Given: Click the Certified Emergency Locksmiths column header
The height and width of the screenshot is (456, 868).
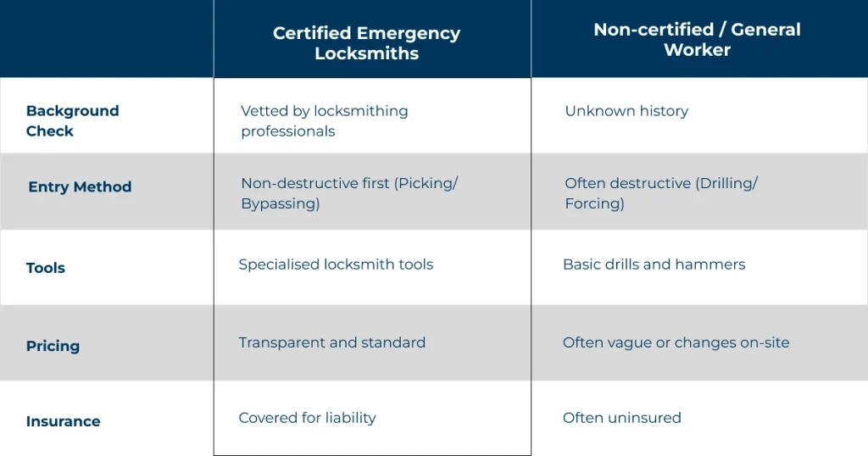Looking at the screenshot, I should (x=366, y=43).
